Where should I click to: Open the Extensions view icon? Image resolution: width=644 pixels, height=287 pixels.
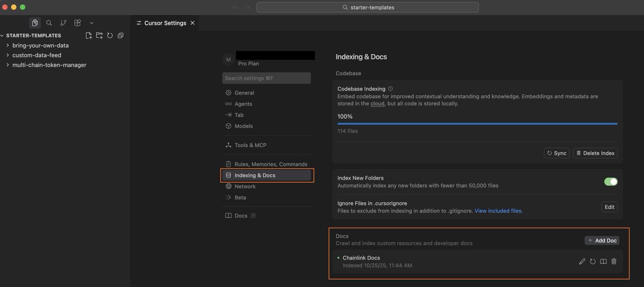click(x=77, y=23)
